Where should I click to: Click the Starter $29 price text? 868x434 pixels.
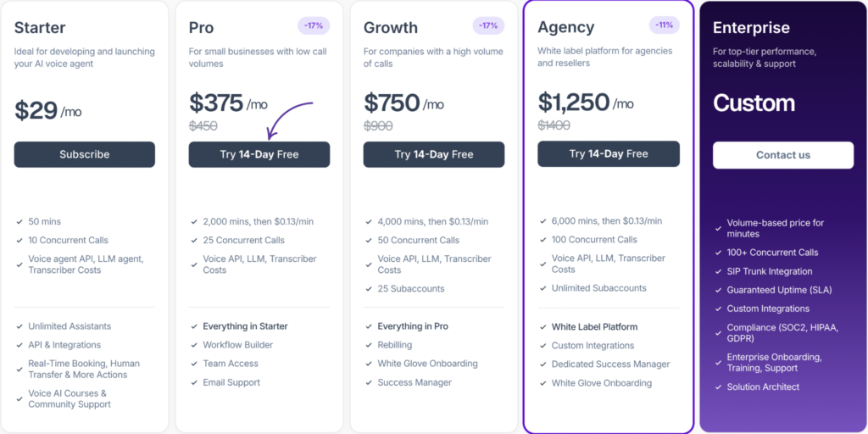pos(36,110)
